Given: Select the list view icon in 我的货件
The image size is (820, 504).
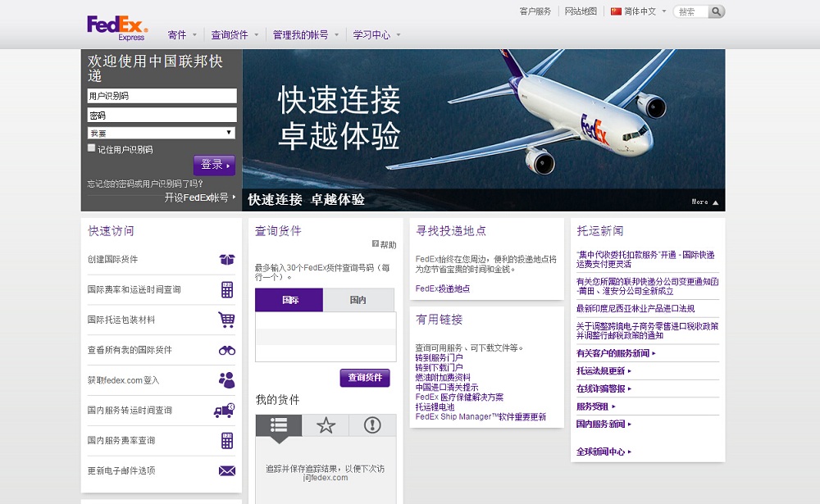Looking at the screenshot, I should pos(279,425).
